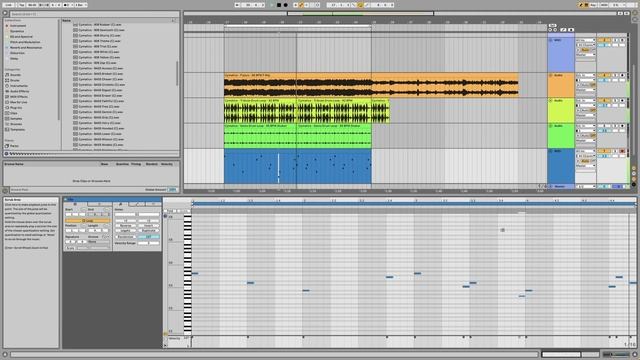This screenshot has width=640, height=360.
Task: Select the Delay collection
Action: (x=14, y=58)
